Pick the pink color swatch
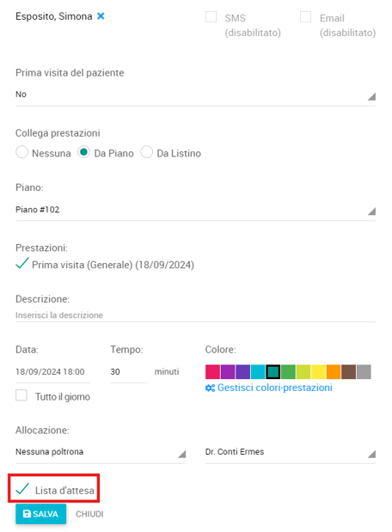The height and width of the screenshot is (532, 392). click(x=213, y=372)
